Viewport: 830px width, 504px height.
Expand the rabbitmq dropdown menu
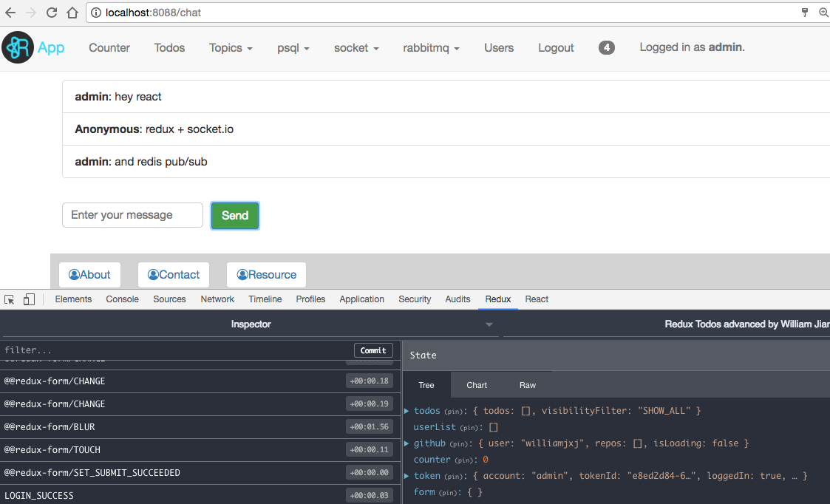431,47
